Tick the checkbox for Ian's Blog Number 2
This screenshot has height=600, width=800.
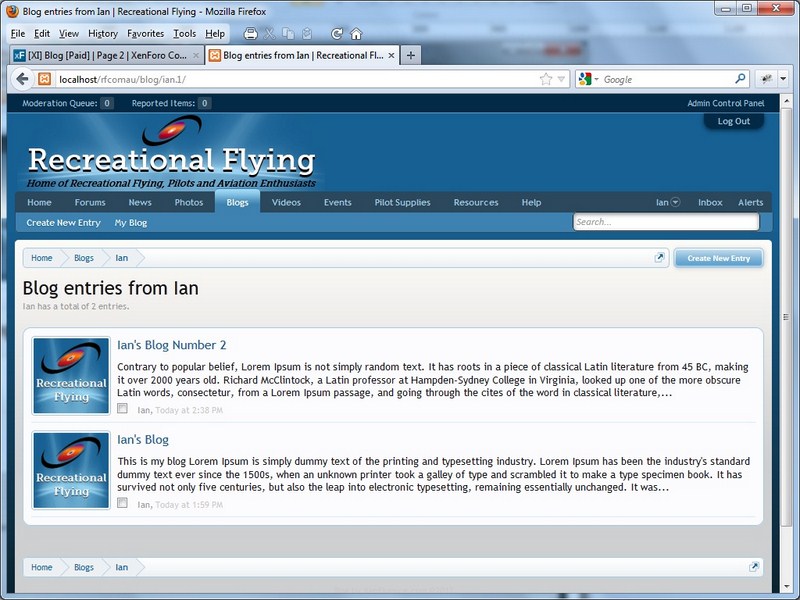(x=122, y=408)
